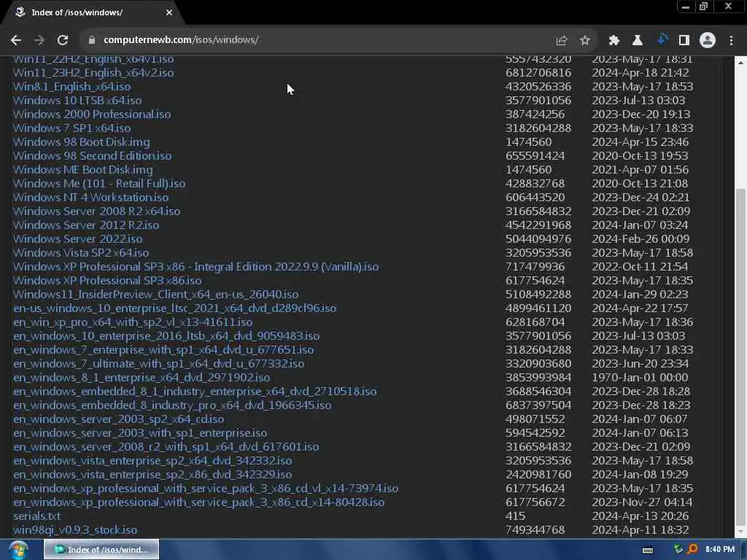Download en_windows_server_2003_with_sp1_enterprise.iso

point(140,433)
